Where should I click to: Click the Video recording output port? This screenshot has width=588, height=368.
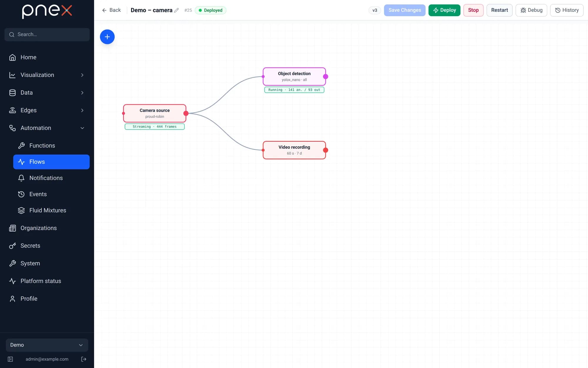tap(325, 150)
